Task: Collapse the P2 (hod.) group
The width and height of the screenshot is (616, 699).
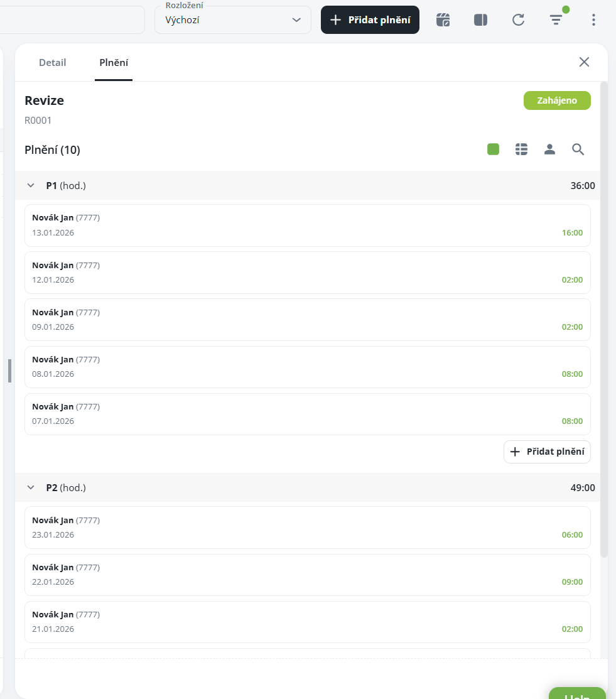Action: [x=31, y=488]
